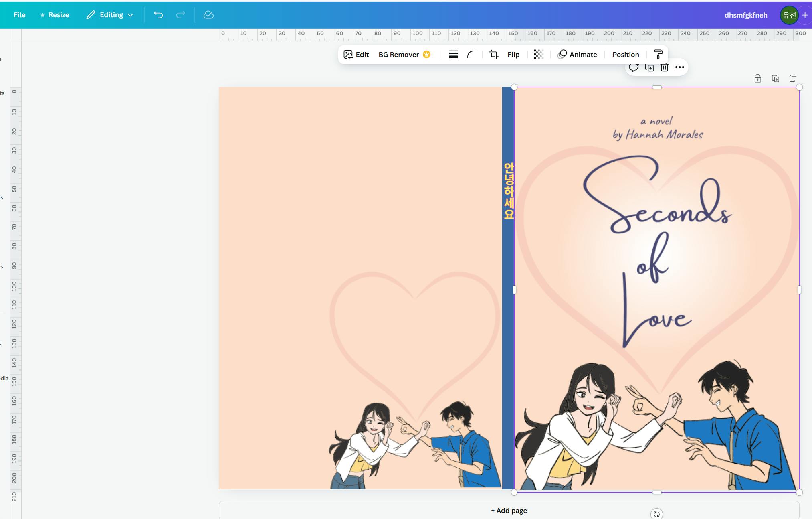Viewport: 812px width, 519px height.
Task: Click the duplicate page icon
Action: 775,79
